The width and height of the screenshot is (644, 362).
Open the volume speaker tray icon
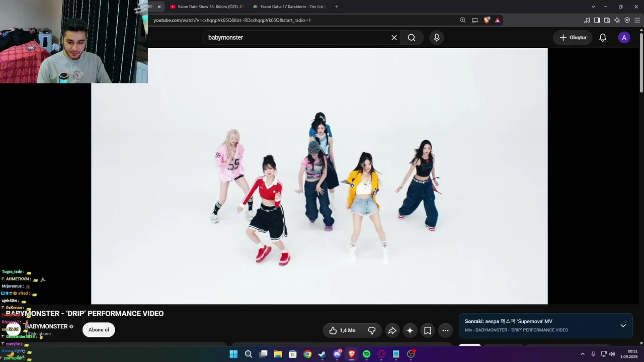pos(612,354)
